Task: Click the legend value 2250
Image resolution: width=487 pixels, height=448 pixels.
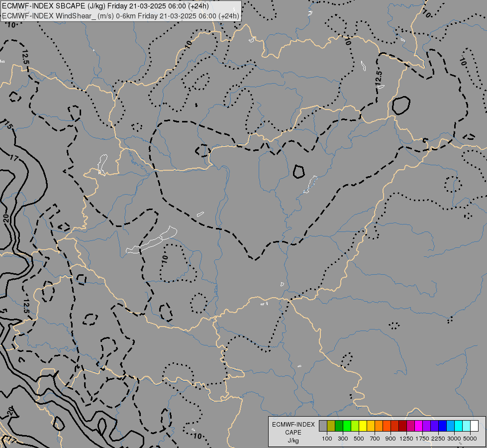Action: coord(438,439)
